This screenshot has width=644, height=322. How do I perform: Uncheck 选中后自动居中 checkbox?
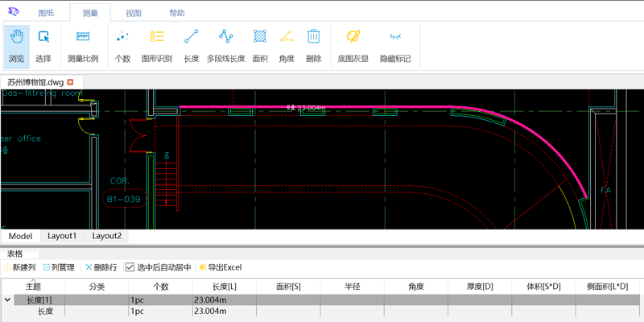[130, 267]
